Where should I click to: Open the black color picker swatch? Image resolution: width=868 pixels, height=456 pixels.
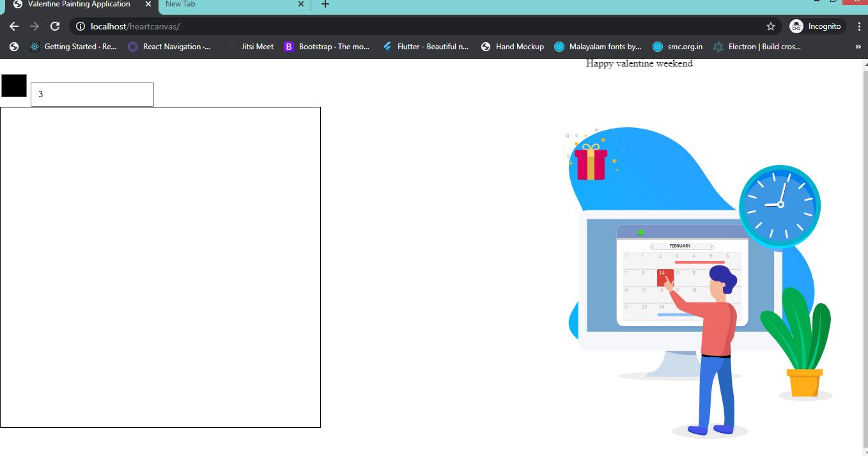(14, 86)
